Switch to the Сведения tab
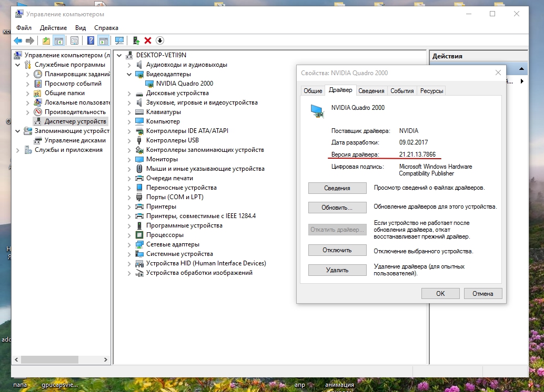Screen dimensions: 544x392 tap(371, 91)
